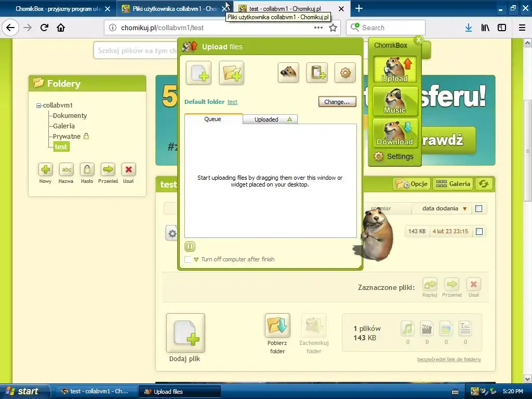Open the Firefox page actions three-dot menu

click(x=318, y=28)
